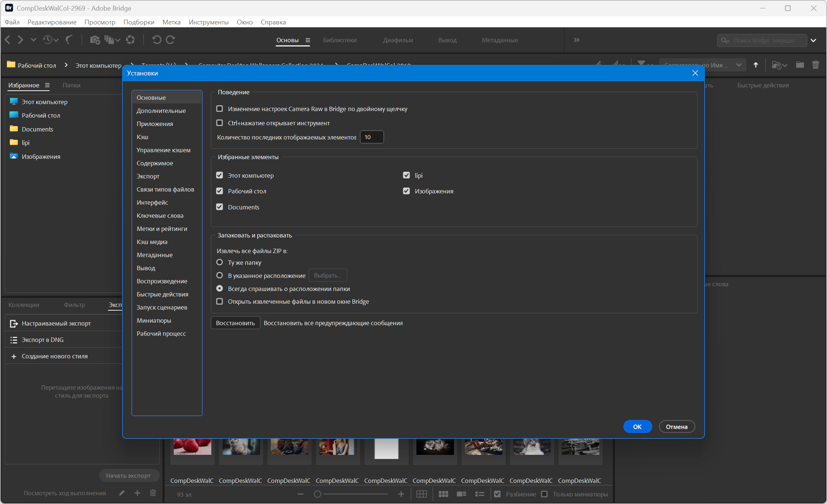Select the Ту же папку radio option
Viewport: 827px width, 504px height.
pos(220,263)
